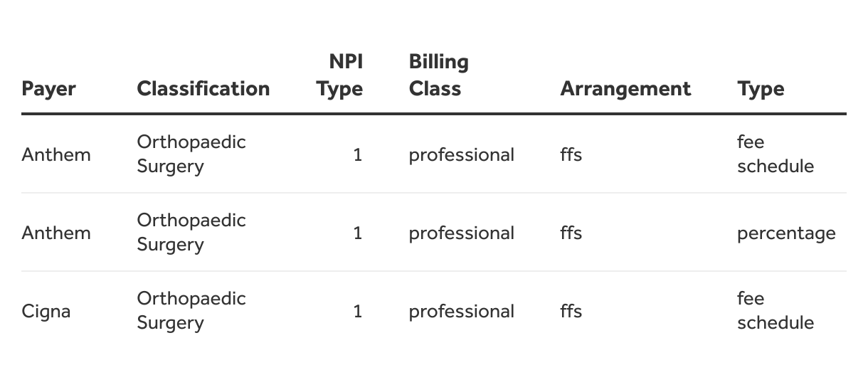The width and height of the screenshot is (868, 370).
Task: Select Anthem in the second row
Action: tap(56, 233)
